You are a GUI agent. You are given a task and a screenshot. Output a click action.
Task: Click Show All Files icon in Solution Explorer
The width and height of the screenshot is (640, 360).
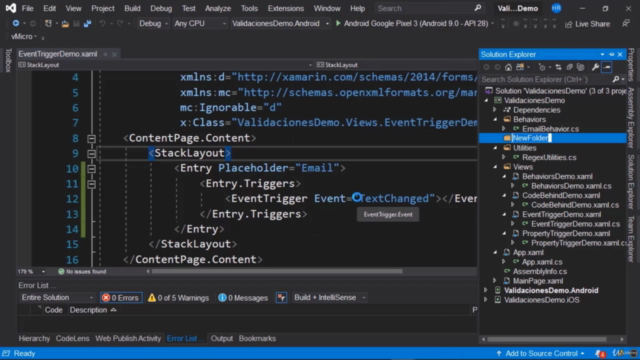click(x=580, y=67)
